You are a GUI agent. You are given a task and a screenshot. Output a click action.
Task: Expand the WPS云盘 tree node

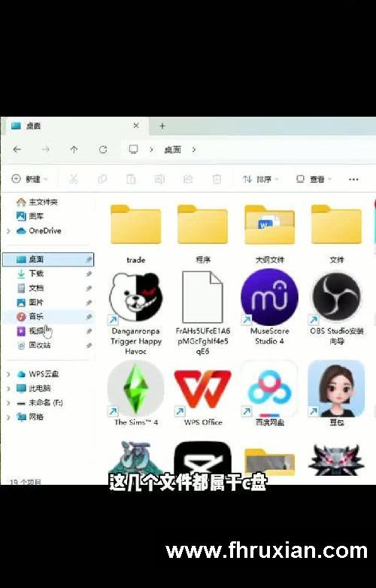click(x=8, y=374)
